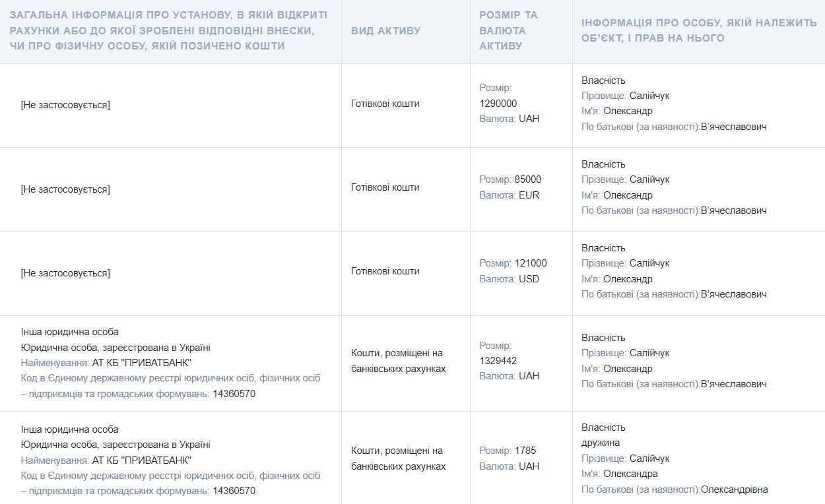Click registry code 14360570 in the 1785 row
Image resolution: width=825 pixels, height=504 pixels.
coord(234,491)
